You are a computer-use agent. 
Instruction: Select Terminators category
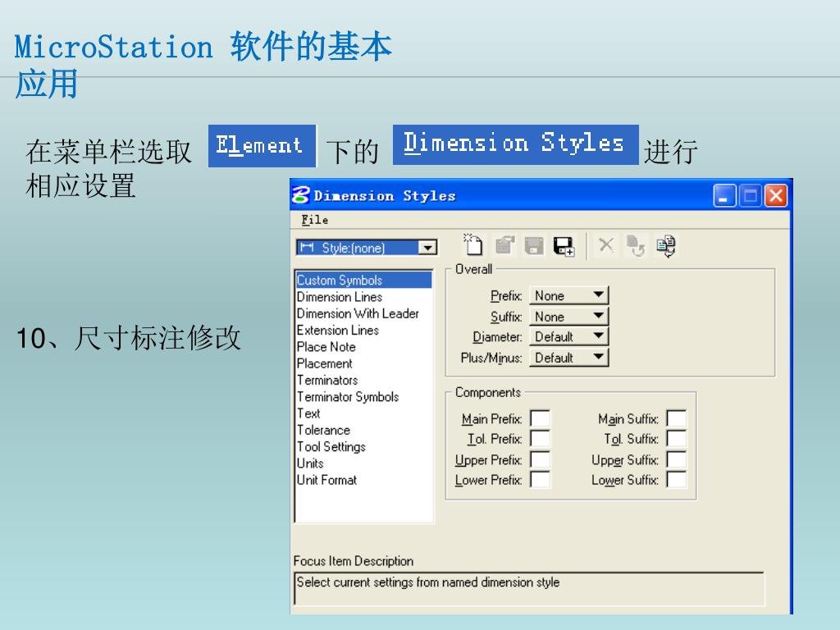(x=363, y=380)
